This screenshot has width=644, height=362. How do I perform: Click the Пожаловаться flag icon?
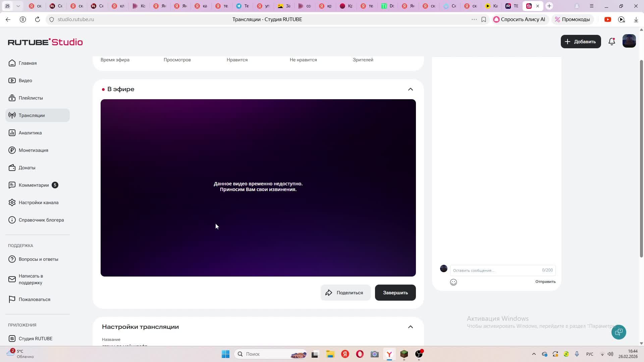pos(12,299)
